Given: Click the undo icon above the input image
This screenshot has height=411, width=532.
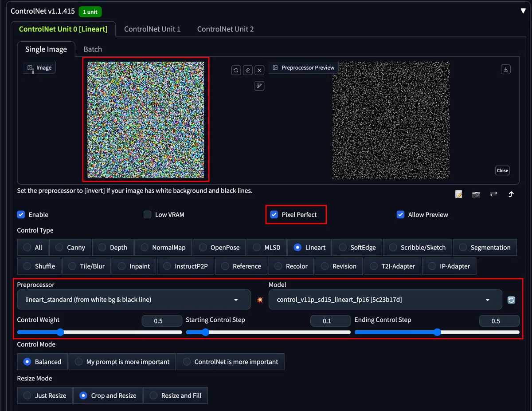Looking at the screenshot, I should tap(236, 70).
